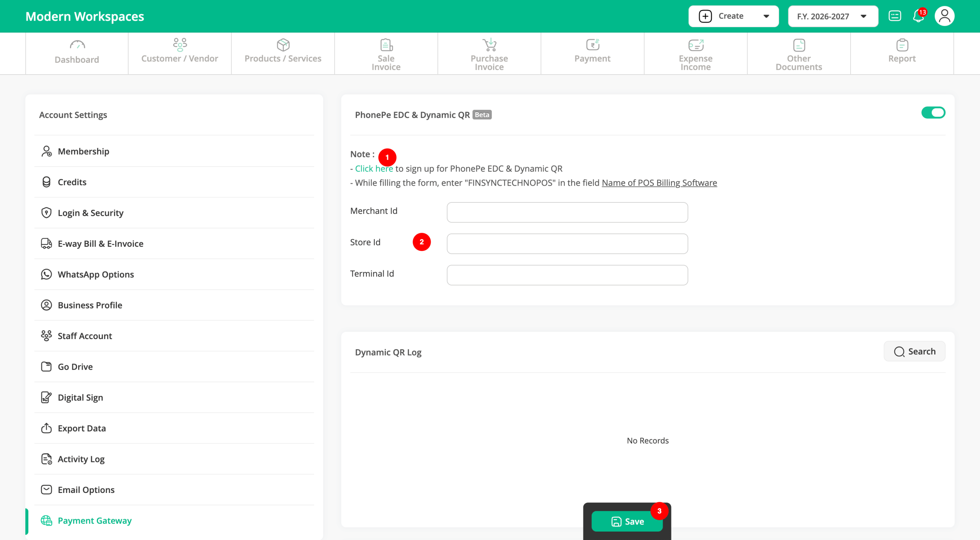The width and height of the screenshot is (980, 540).
Task: Open Digital Sign settings
Action: click(174, 397)
